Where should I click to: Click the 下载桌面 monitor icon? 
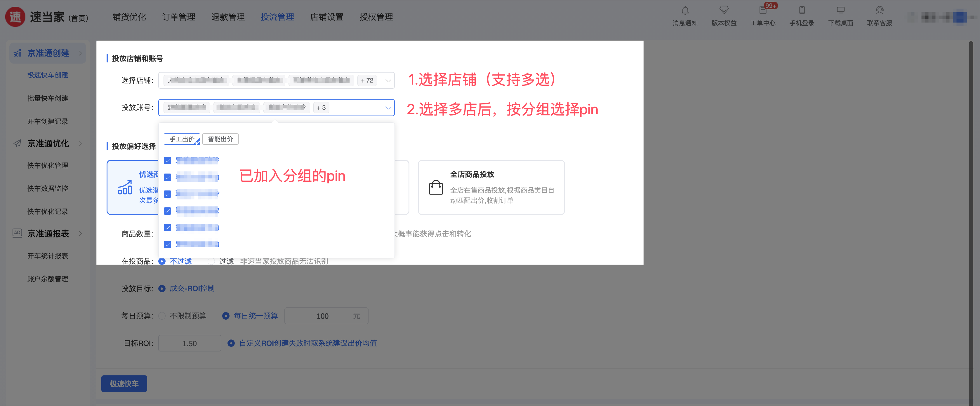click(840, 10)
